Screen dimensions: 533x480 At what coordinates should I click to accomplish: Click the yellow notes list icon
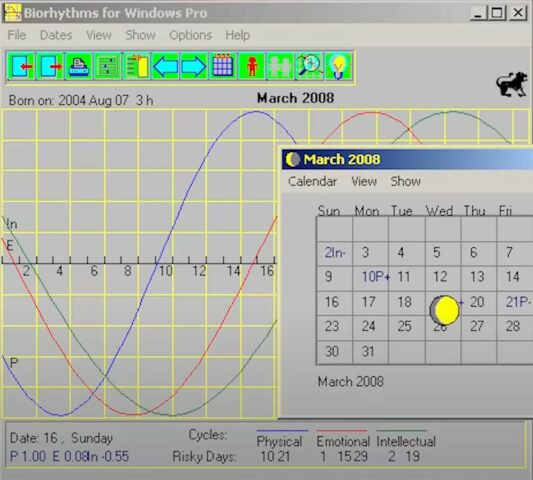[137, 66]
